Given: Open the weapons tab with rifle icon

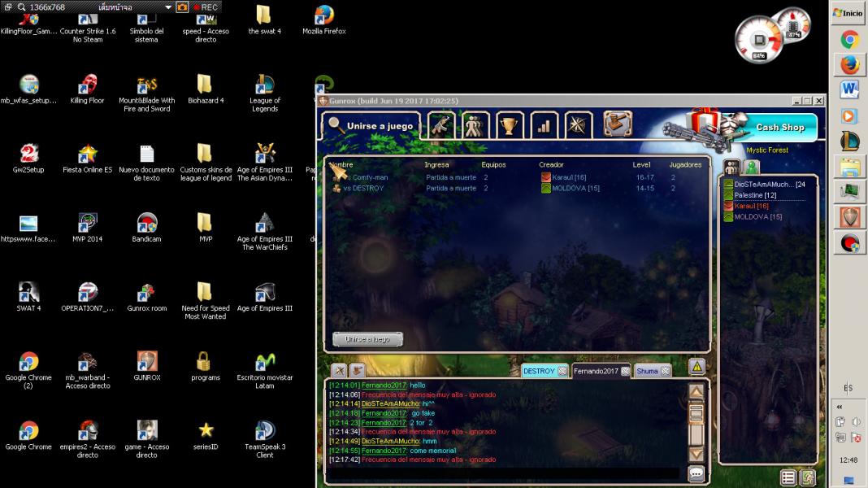Looking at the screenshot, I should pos(441,126).
